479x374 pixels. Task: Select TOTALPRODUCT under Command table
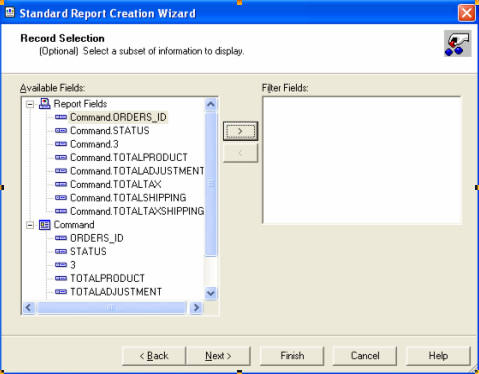pyautogui.click(x=107, y=278)
